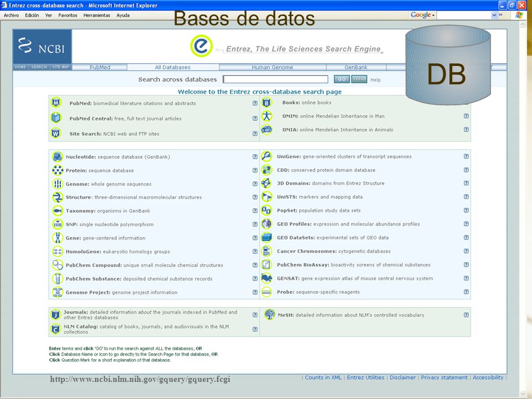Select the Nucleotide database icon

58,156
